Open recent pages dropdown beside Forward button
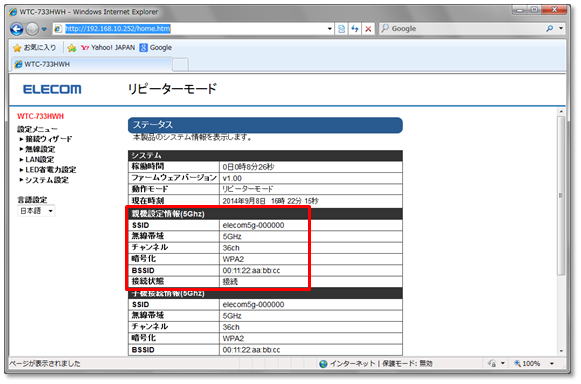The image size is (581, 384). [44, 29]
